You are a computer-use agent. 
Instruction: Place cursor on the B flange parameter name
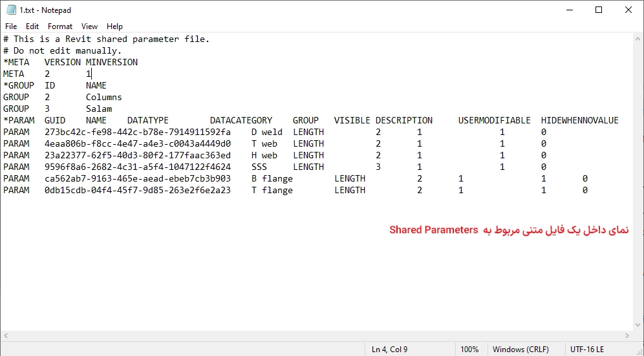click(272, 178)
